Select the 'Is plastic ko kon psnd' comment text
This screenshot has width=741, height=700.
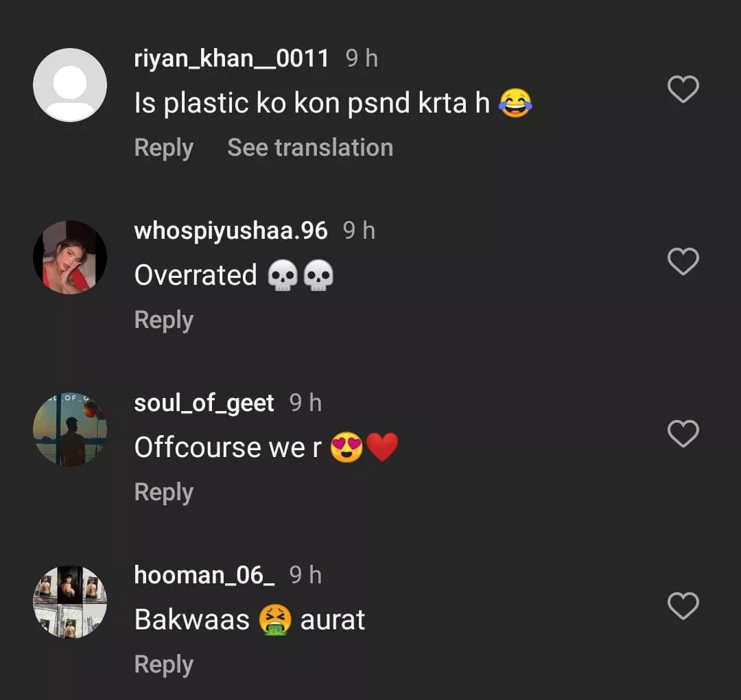(312, 104)
